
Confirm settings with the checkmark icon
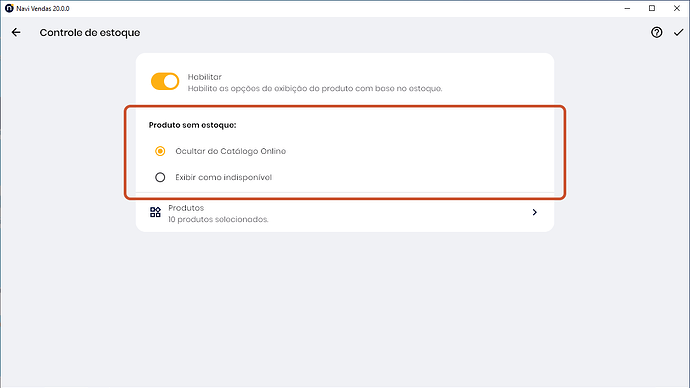679,32
